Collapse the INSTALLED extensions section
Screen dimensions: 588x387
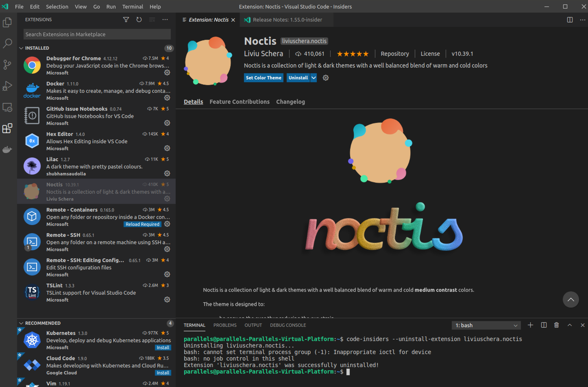(x=21, y=48)
